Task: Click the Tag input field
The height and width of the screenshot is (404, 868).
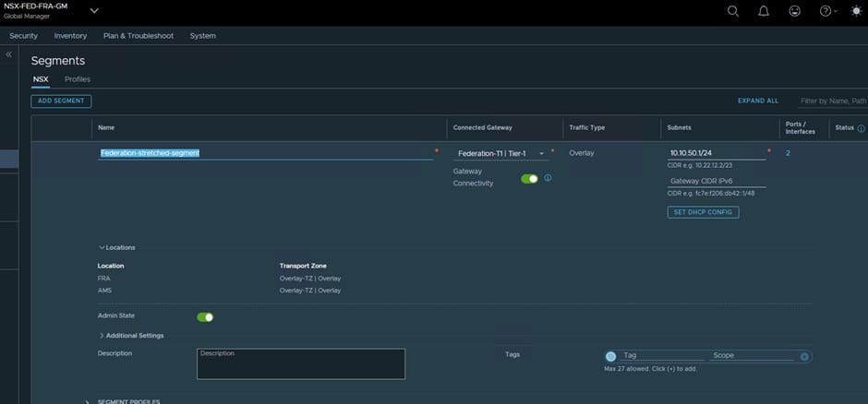Action: coord(661,355)
